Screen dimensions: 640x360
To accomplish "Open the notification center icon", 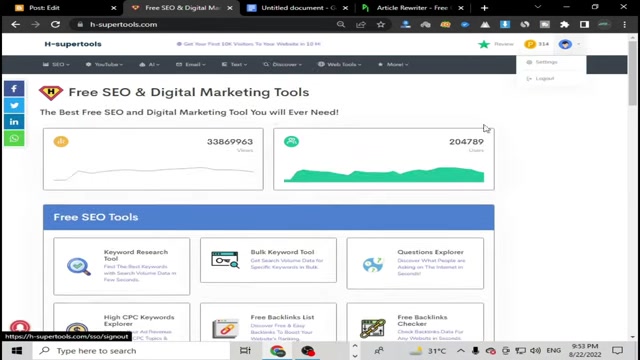I will click(x=618, y=351).
